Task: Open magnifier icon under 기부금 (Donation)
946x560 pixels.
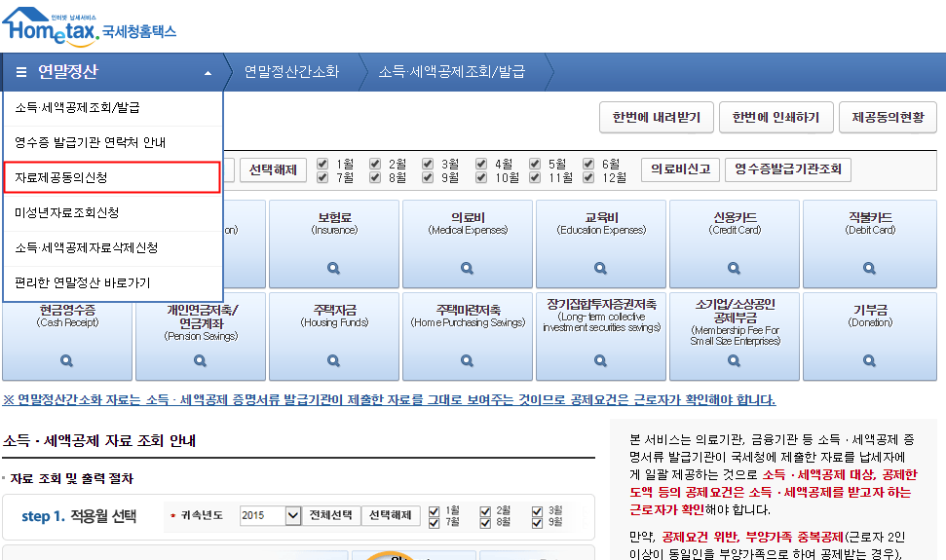Action: point(869,361)
